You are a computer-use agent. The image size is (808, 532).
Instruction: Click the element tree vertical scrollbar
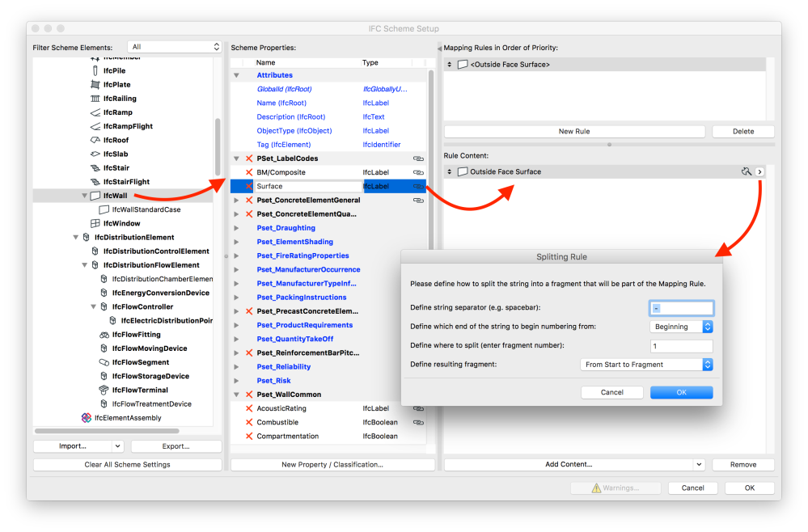(218, 147)
